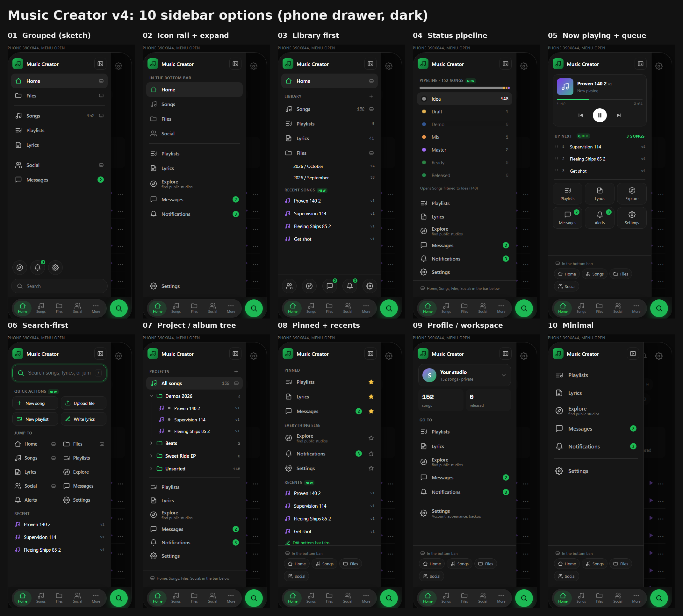Unpin Lyrics using its star in option 08

[x=371, y=396]
